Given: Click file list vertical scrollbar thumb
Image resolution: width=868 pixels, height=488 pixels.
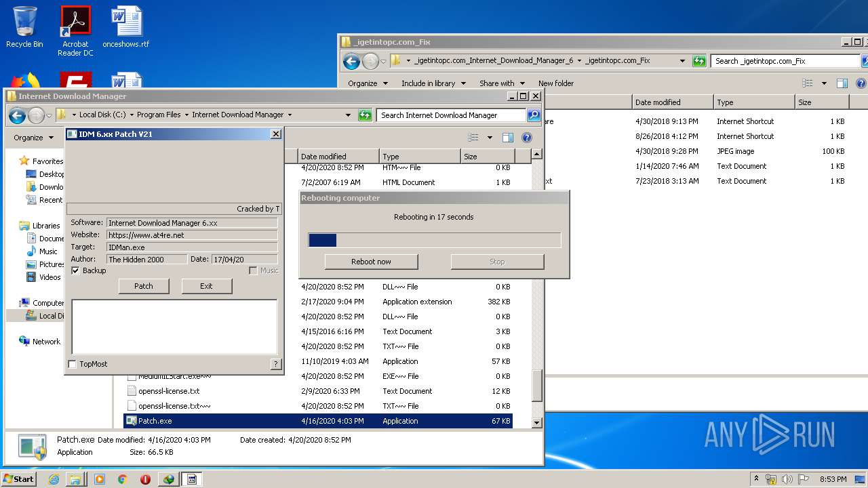Looking at the screenshot, I should coord(536,386).
